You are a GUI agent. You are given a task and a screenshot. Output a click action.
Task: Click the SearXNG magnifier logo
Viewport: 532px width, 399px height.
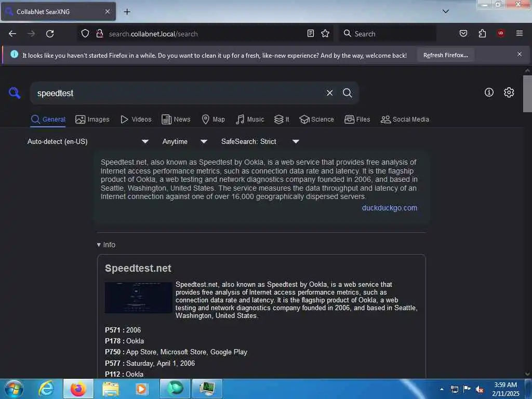pyautogui.click(x=15, y=92)
